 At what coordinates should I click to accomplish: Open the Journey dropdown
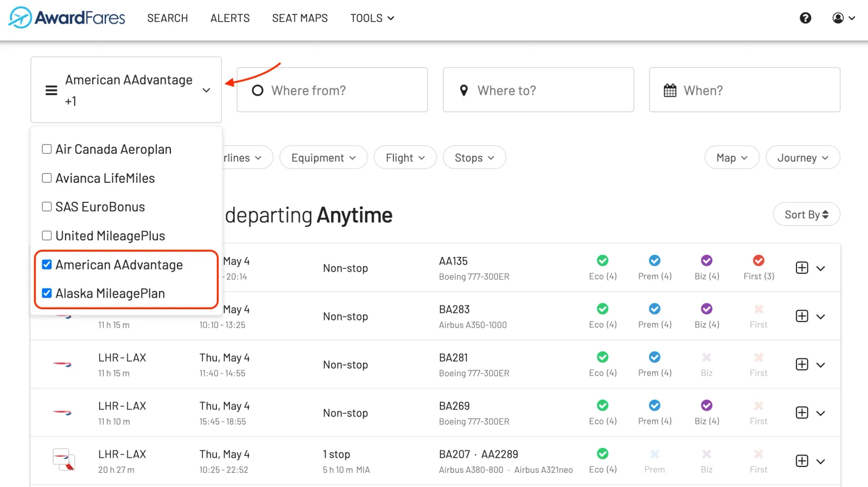coord(803,158)
